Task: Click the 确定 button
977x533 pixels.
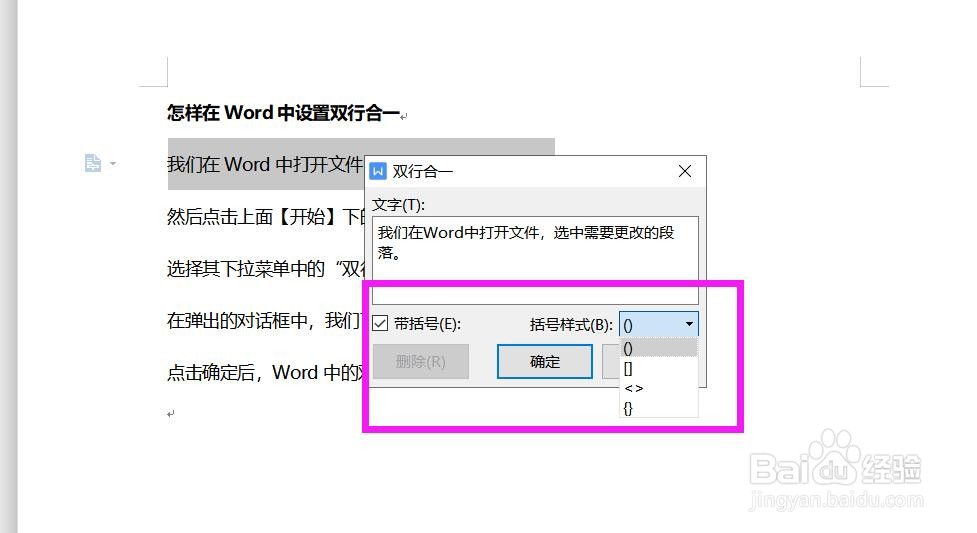Action: (545, 362)
